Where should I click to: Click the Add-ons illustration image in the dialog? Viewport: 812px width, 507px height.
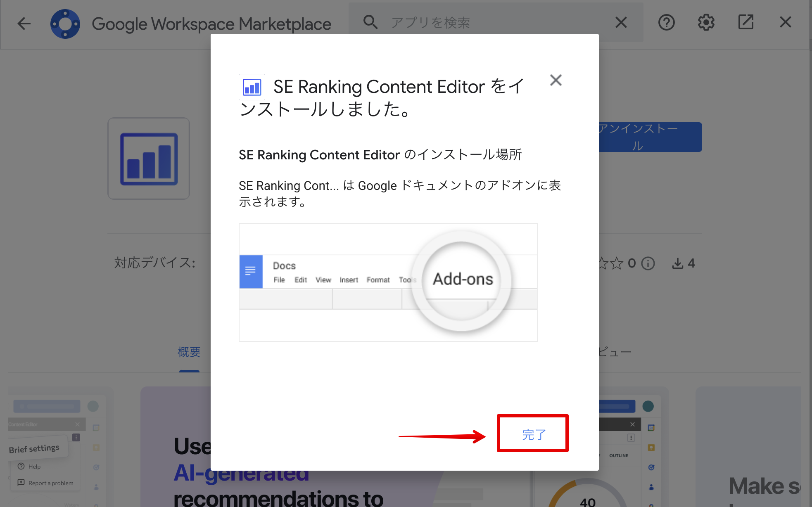point(388,282)
